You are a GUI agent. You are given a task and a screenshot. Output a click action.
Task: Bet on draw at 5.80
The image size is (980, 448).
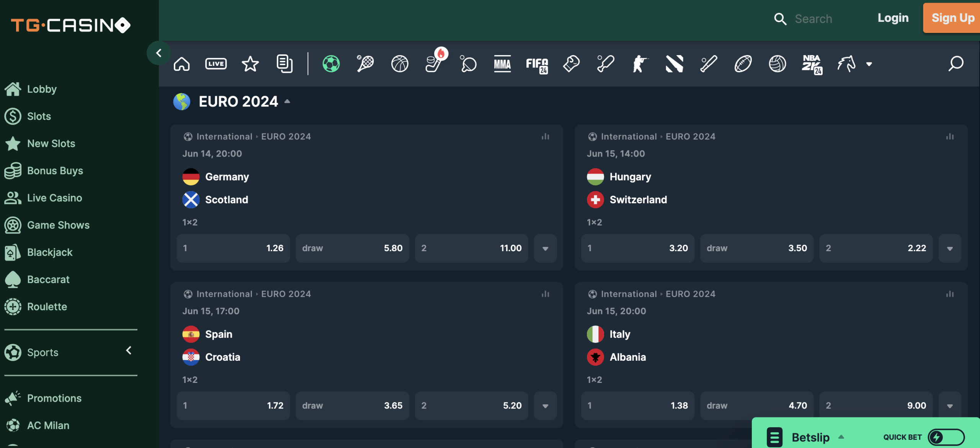click(352, 249)
